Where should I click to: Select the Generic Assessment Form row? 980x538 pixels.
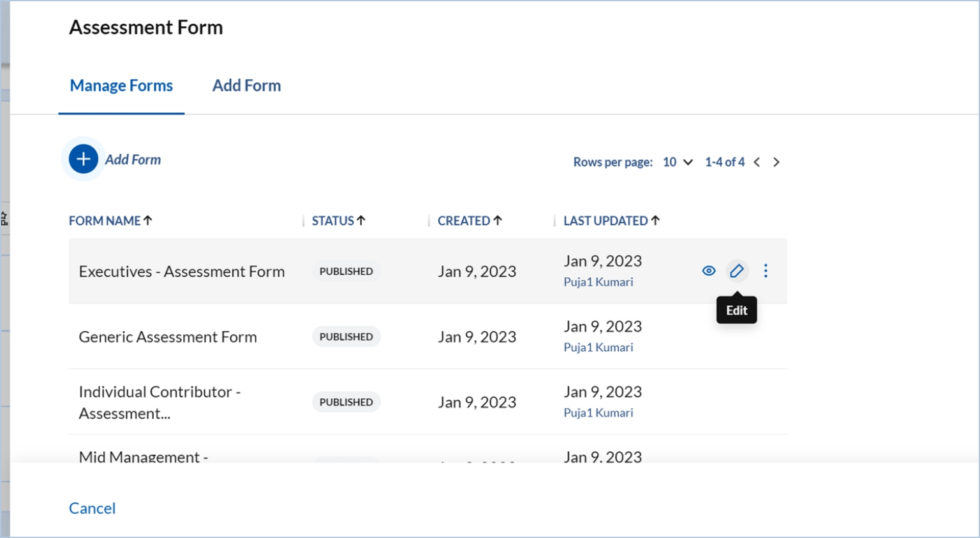pyautogui.click(x=168, y=337)
